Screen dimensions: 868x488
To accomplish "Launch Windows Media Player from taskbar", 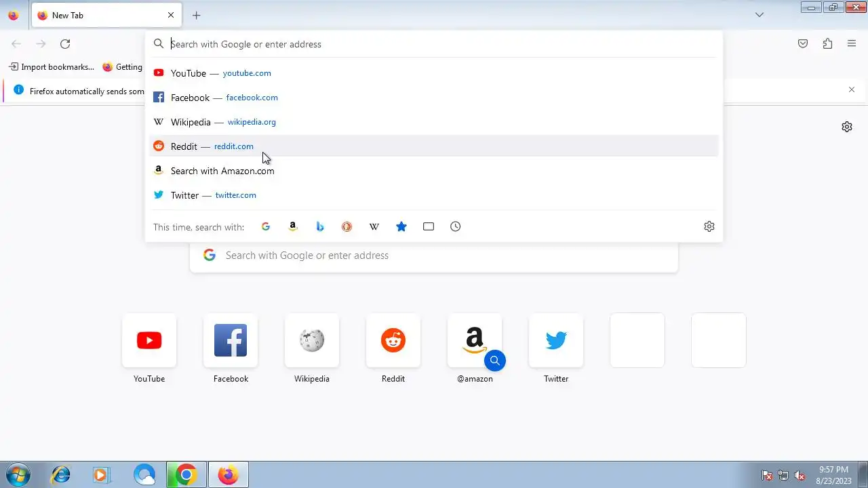I will click(102, 474).
